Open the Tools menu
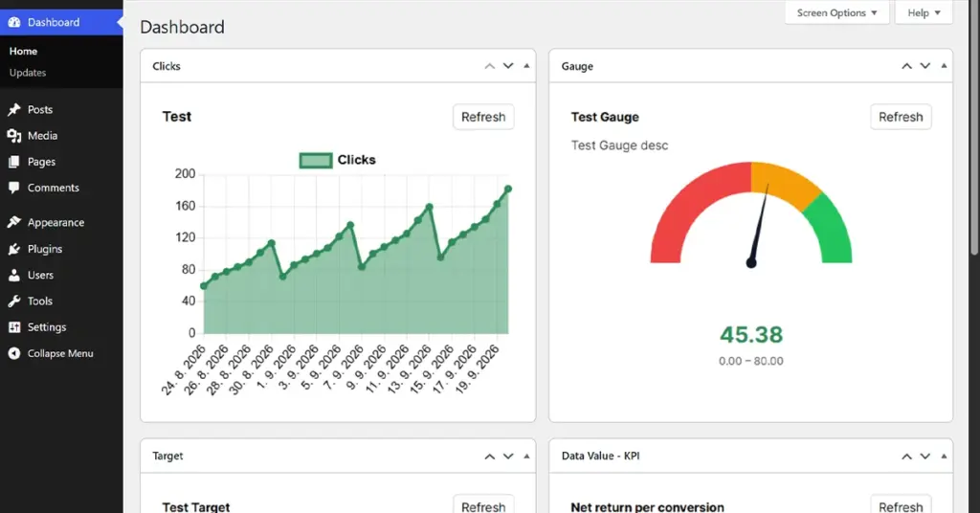 61,301
